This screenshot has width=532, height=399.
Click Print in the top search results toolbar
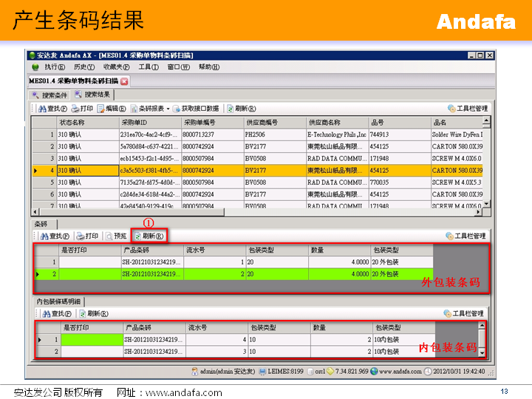(82, 108)
